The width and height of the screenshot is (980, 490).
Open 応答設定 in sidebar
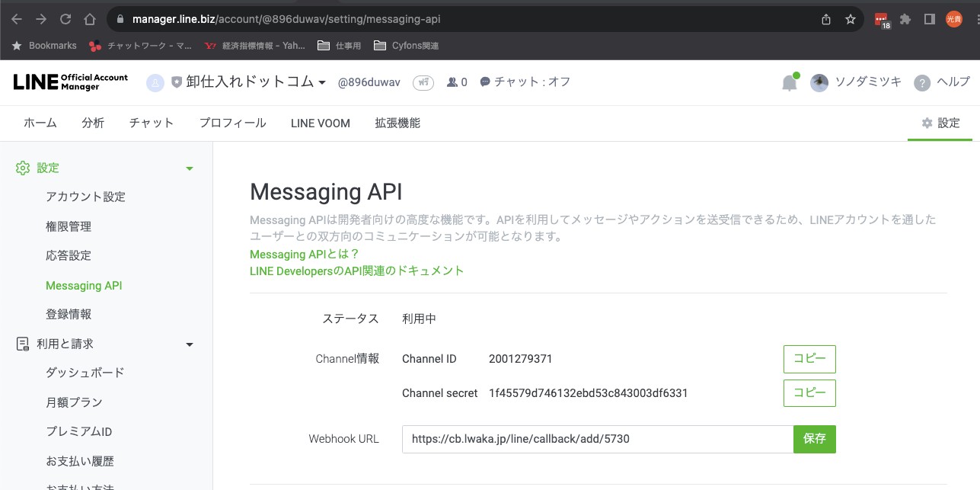coord(69,255)
